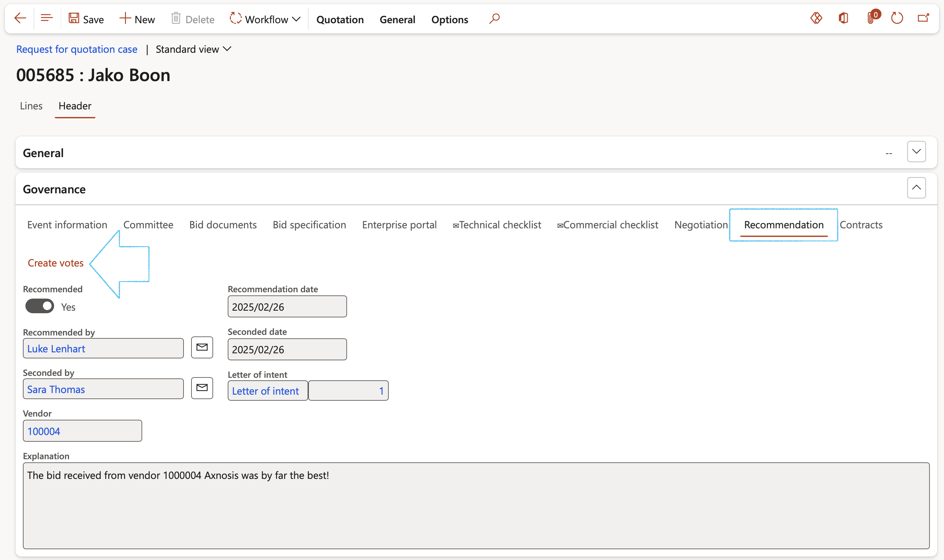Open the Letter of intent link
Screen dimensions: 944x560
point(265,391)
